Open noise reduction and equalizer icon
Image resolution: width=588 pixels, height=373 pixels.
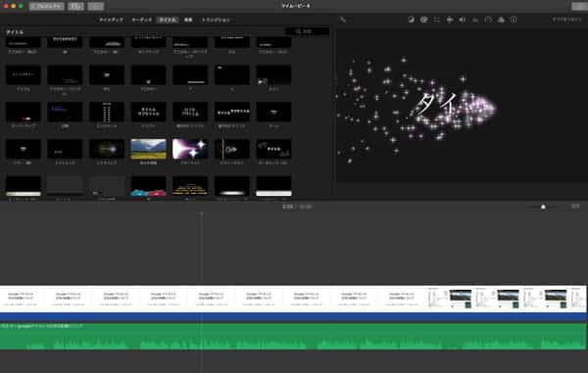475,20
